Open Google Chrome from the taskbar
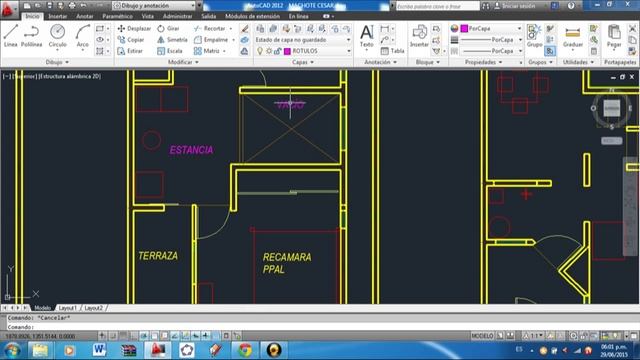Screen dimensions: 640x360 (245, 350)
